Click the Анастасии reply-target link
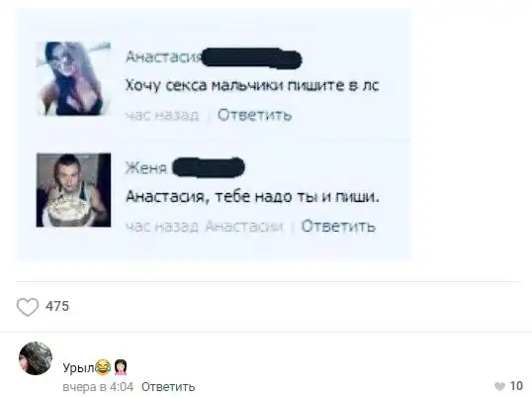 [x=243, y=227]
